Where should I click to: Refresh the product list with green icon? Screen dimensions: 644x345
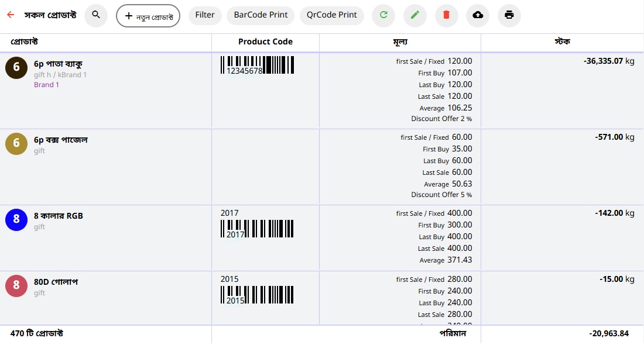point(383,15)
